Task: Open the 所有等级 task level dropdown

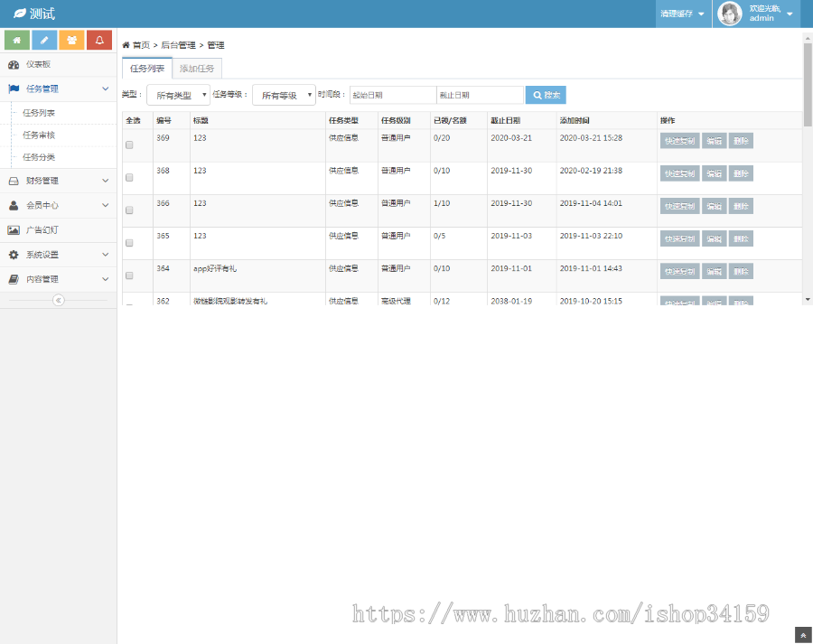Action: pyautogui.click(x=284, y=95)
